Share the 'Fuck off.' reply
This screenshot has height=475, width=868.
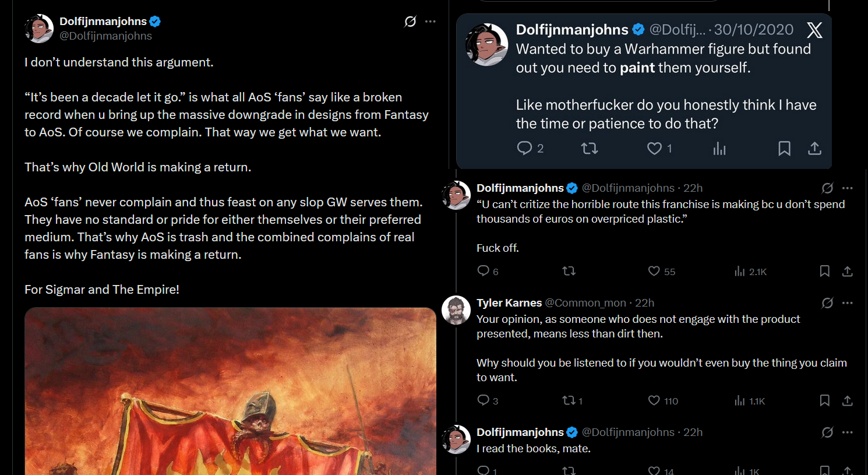point(847,271)
